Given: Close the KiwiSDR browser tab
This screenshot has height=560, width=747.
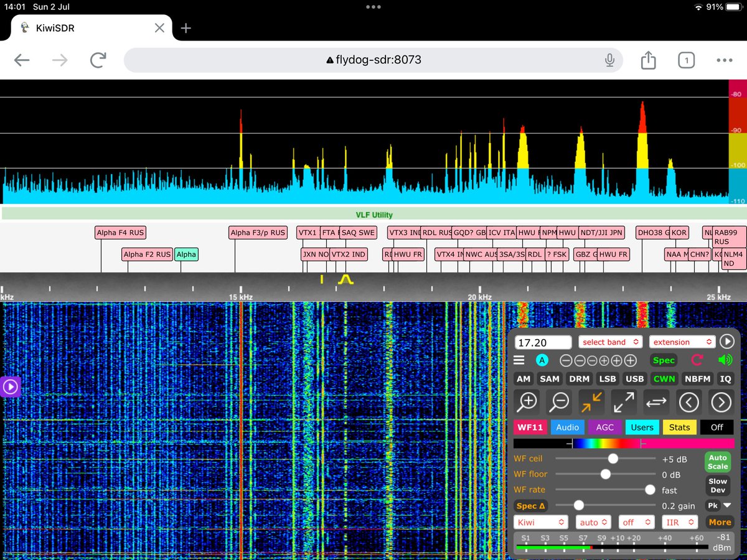Looking at the screenshot, I should coord(159,28).
